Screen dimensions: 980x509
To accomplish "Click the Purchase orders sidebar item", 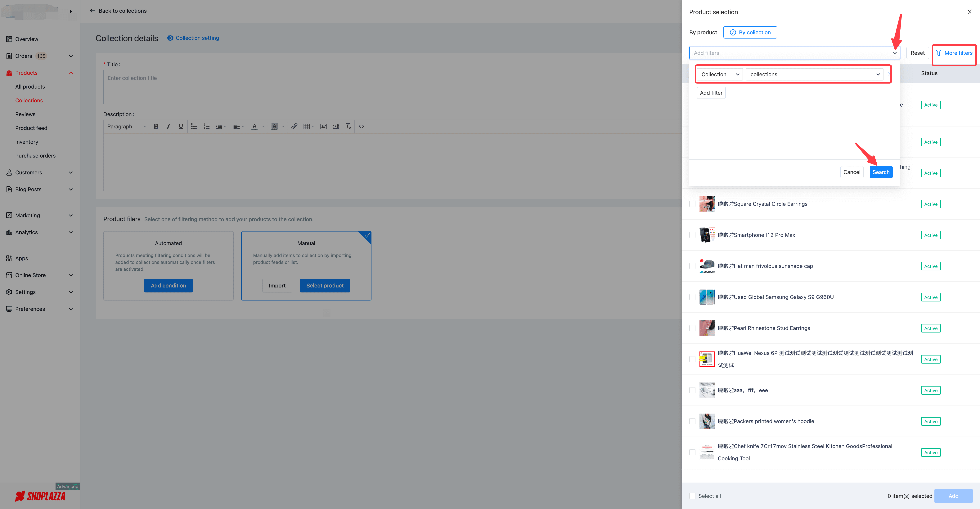I will click(x=35, y=156).
